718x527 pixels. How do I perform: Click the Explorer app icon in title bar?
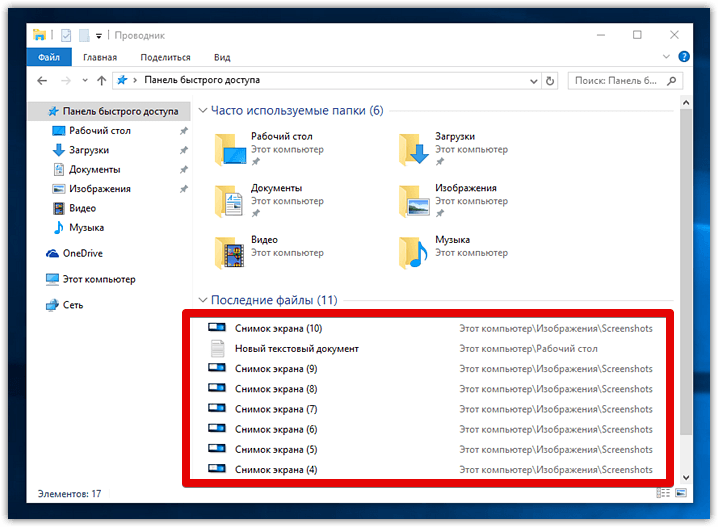pyautogui.click(x=39, y=35)
